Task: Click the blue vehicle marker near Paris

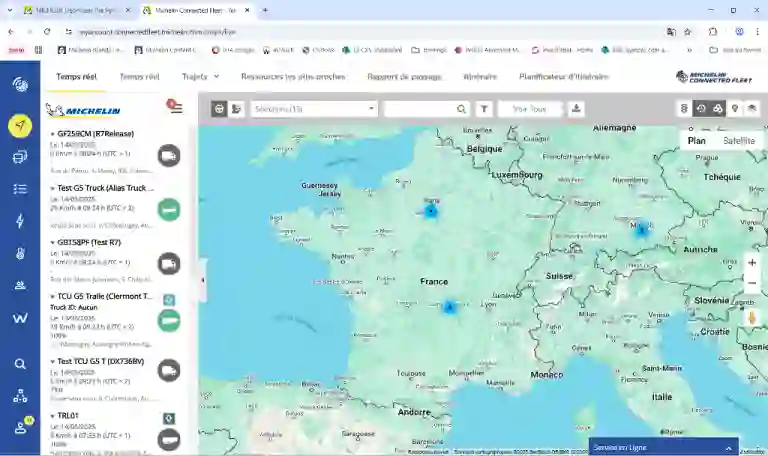Action: click(431, 212)
